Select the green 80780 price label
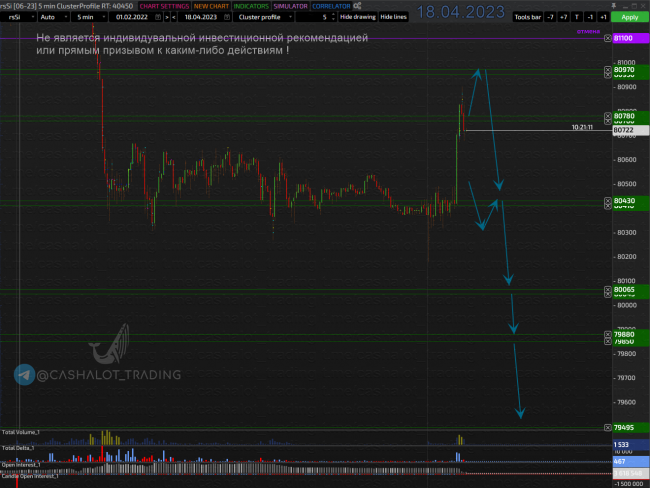 tap(631, 116)
